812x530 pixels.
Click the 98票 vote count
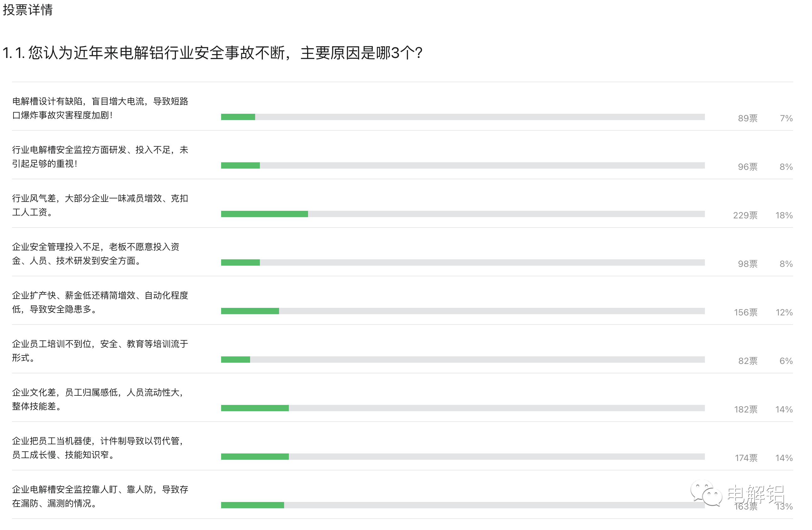point(747,264)
